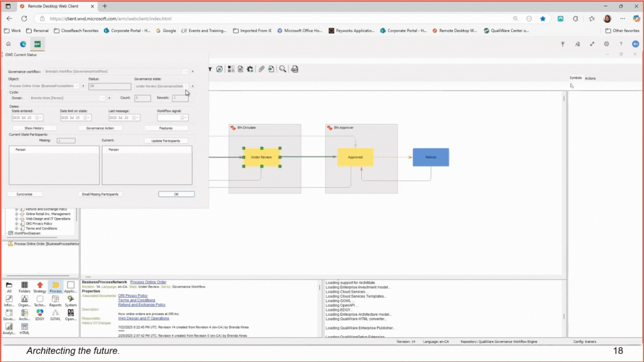Select the EDGY category icon
The height and width of the screenshot is (362, 644).
coord(40,313)
